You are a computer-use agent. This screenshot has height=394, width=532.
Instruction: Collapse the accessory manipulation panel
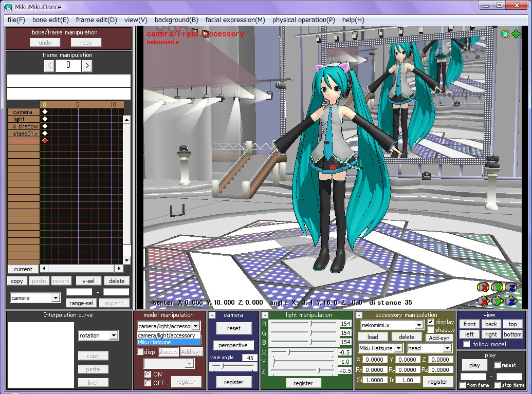coord(359,315)
